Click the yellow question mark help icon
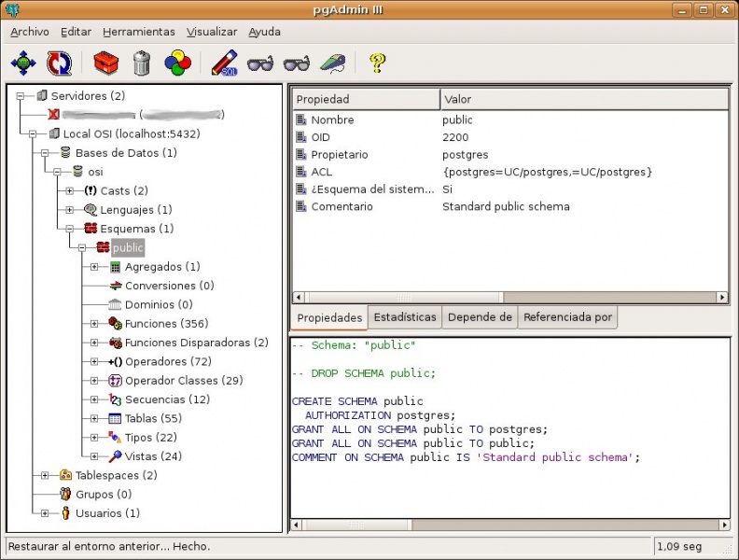Screen dimensions: 739x560 377,63
